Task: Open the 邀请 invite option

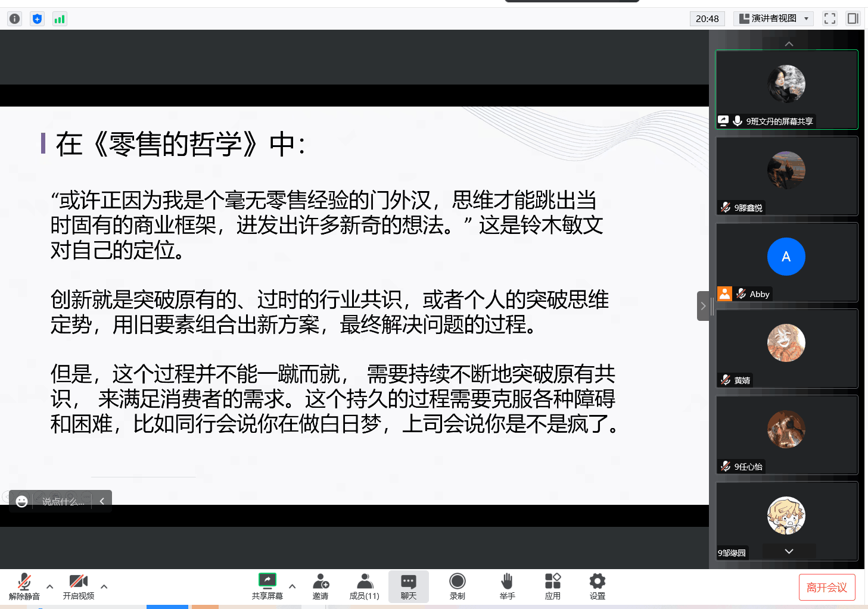Action: point(321,586)
